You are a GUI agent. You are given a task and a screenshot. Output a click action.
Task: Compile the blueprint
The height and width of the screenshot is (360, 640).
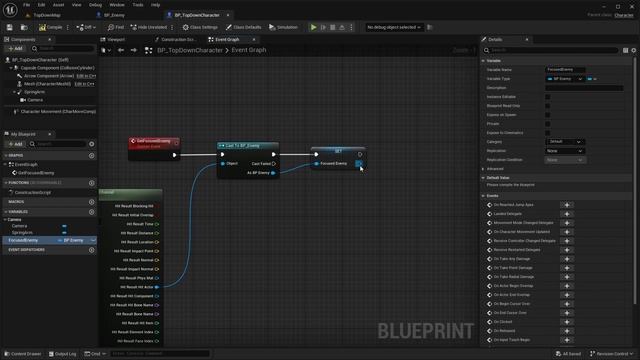(x=51, y=27)
